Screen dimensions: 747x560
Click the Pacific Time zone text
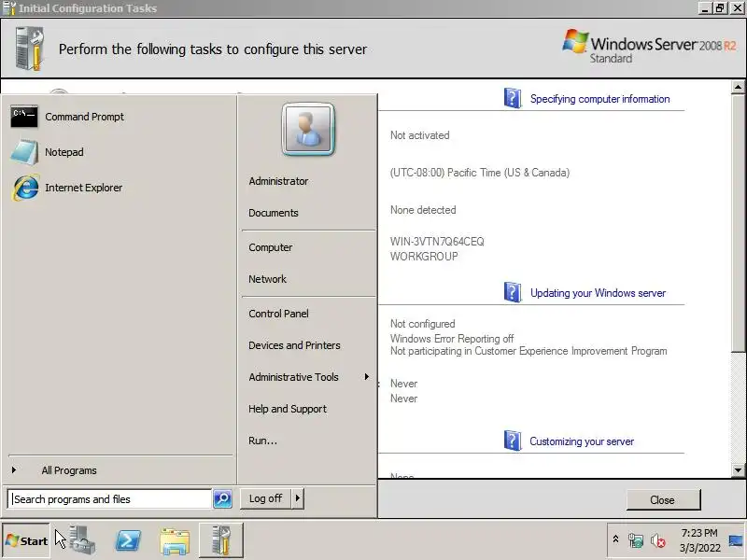(480, 173)
